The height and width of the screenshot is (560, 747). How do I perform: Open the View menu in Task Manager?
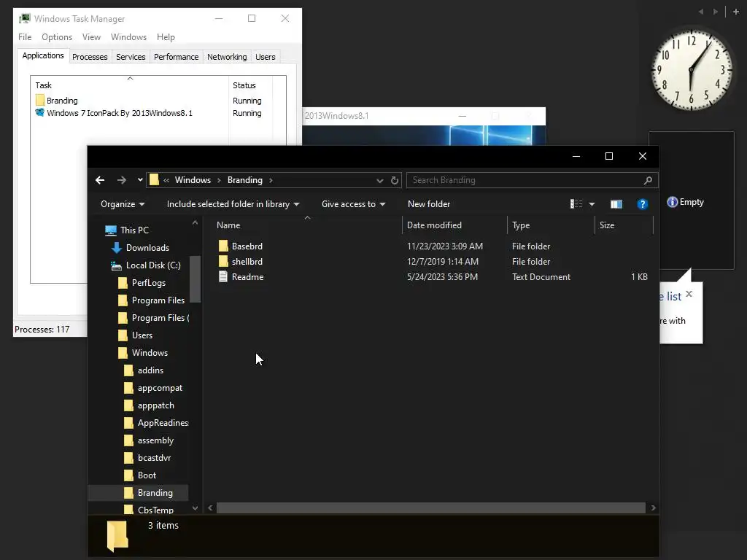[x=91, y=37]
